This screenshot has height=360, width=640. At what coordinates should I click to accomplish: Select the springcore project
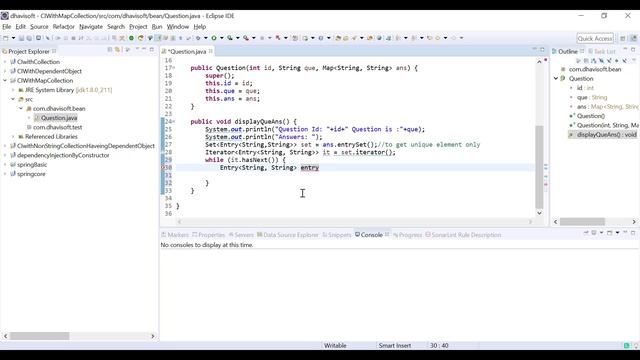(x=31, y=174)
